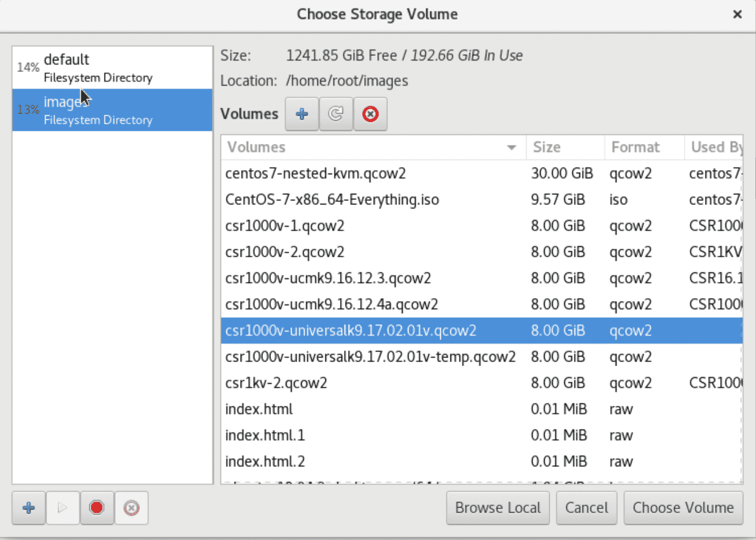
Task: Click the add new volume plus icon
Action: click(x=302, y=114)
